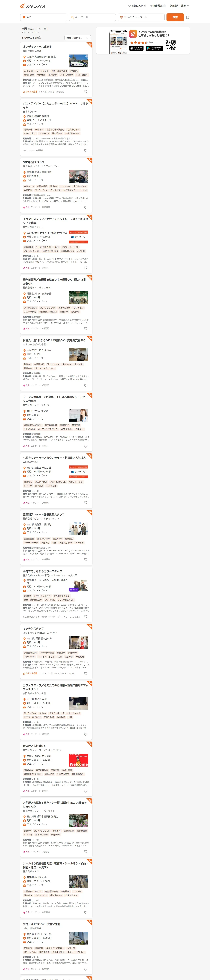Open the アルバイト・パート filter selector
Viewport: 210px width, 980px height.
[141, 17]
